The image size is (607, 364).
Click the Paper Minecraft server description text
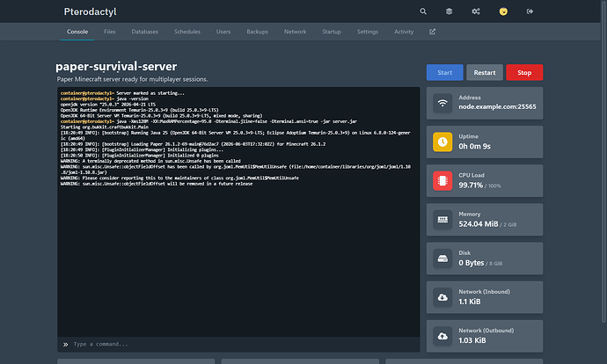point(132,79)
